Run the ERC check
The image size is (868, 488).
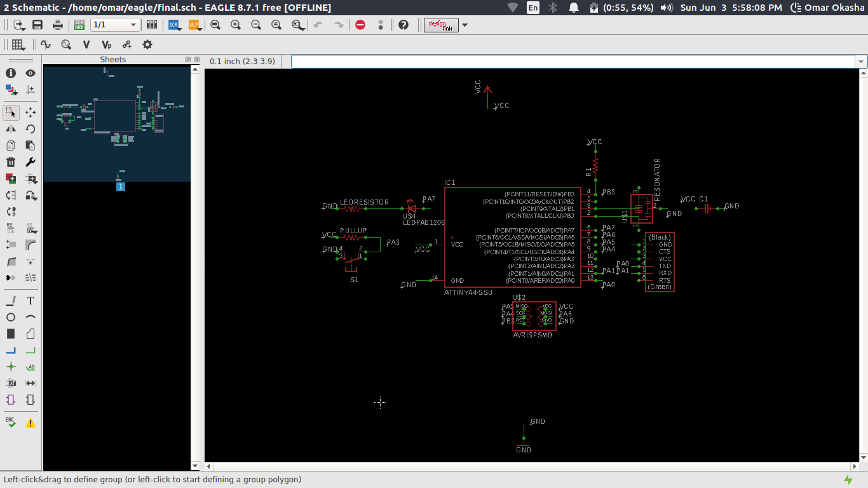11,422
